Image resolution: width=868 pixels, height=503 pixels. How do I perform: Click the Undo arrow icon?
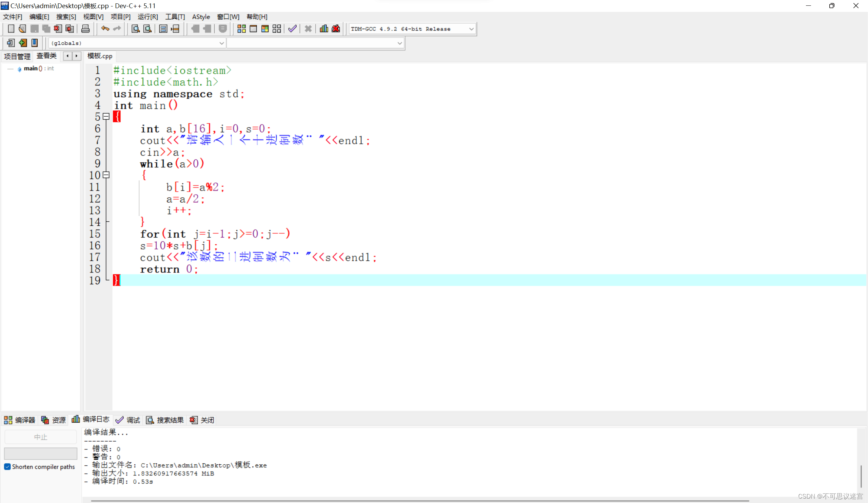click(x=105, y=29)
